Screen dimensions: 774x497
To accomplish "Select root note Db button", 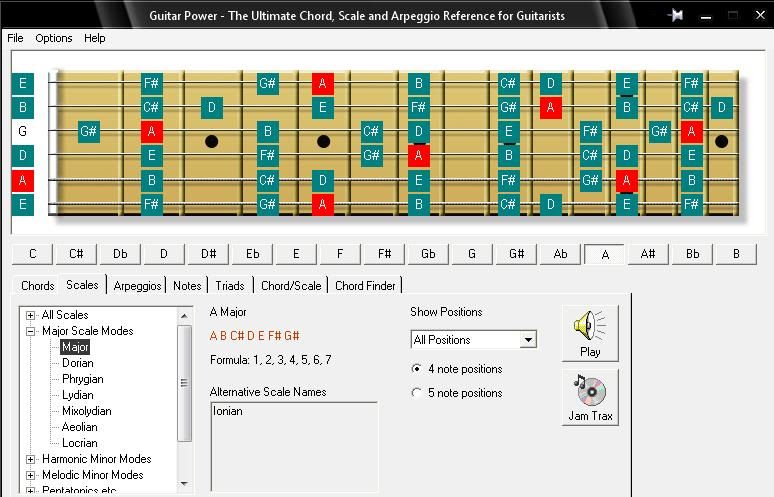I will click(x=120, y=254).
